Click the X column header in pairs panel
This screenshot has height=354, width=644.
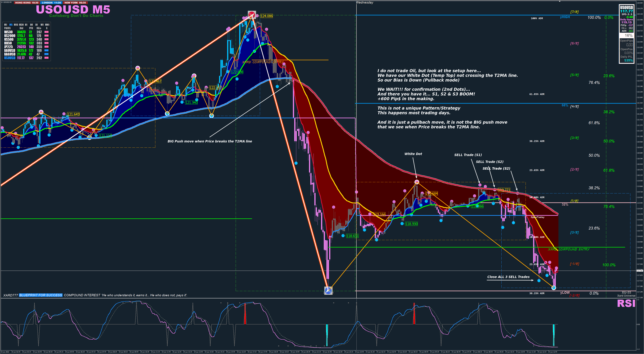pyautogui.click(x=46, y=28)
